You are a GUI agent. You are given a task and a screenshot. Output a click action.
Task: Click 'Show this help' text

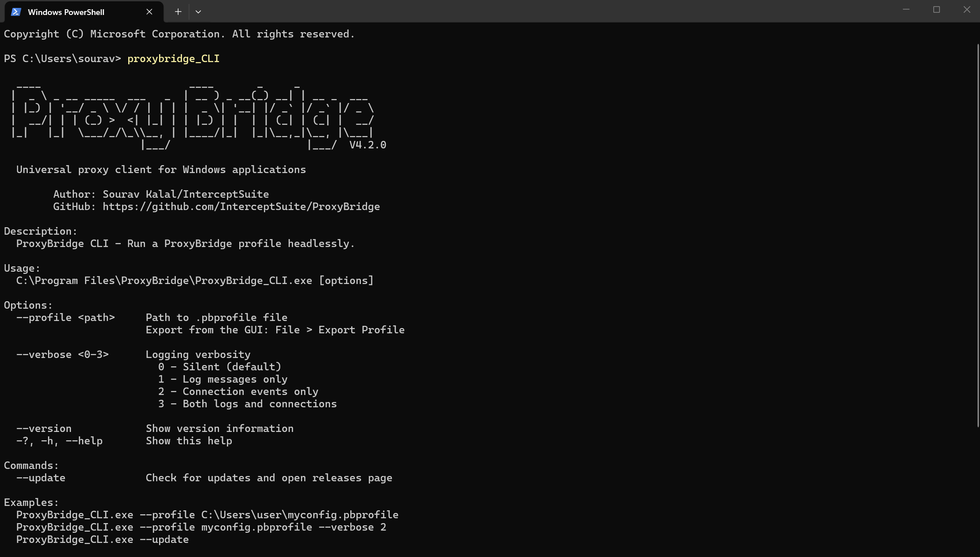pyautogui.click(x=189, y=441)
